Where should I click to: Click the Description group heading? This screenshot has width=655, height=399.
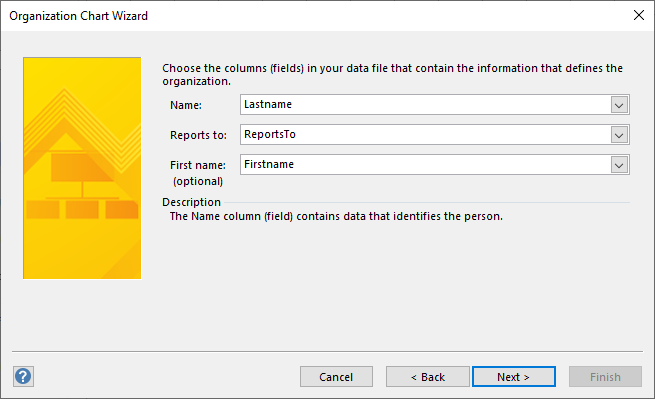coord(191,202)
